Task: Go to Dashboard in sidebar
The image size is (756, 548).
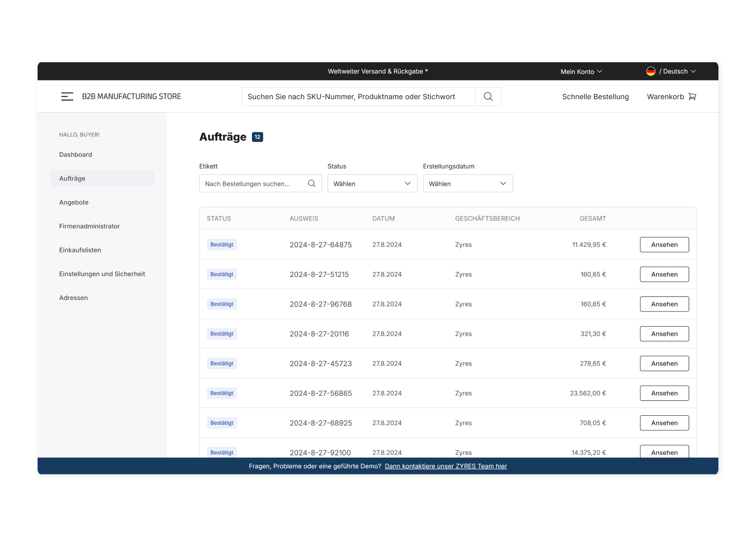Action: point(76,155)
